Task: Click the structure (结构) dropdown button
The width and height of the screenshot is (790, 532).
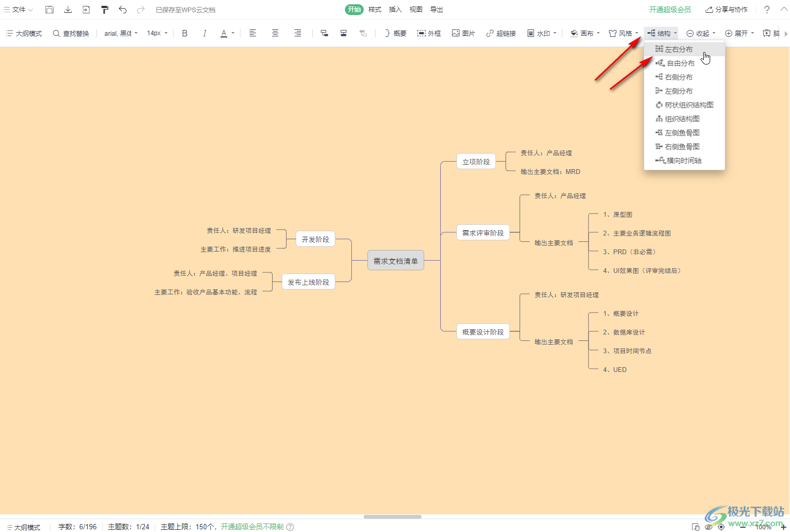Action: pos(661,33)
